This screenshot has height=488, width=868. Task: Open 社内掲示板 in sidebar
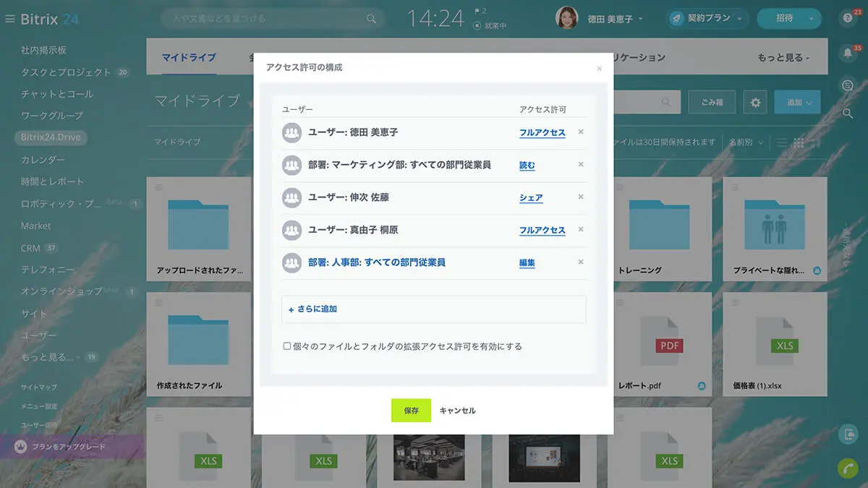click(43, 51)
